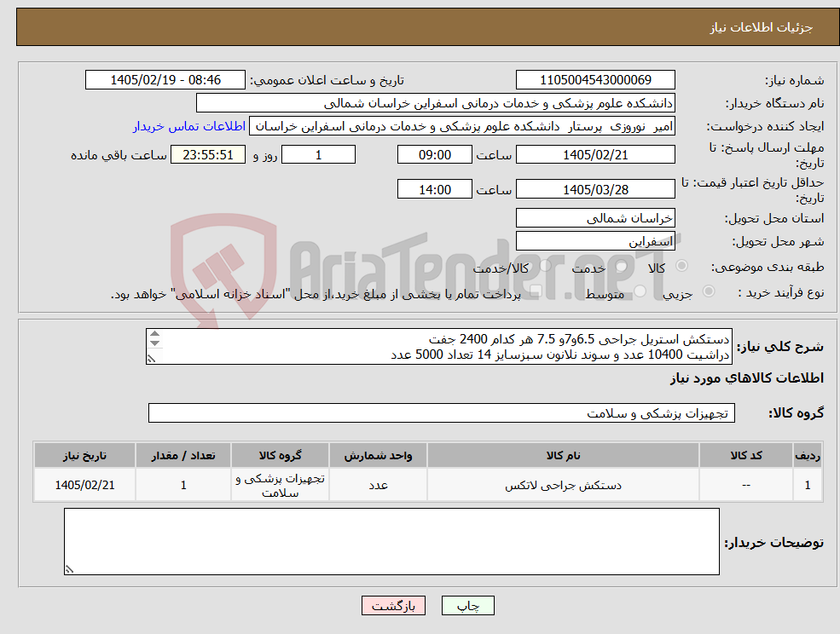Click the تعداد / مقدار column header
Screen dimensions: 840x634
[x=183, y=456]
